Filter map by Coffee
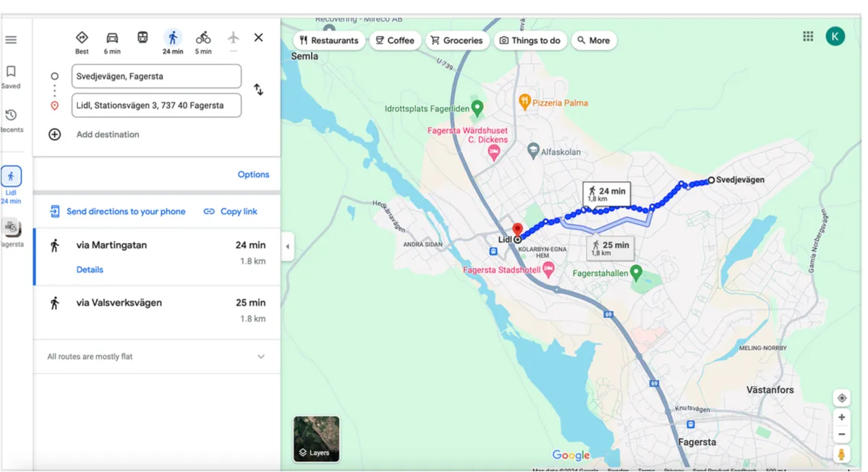The width and height of the screenshot is (868, 472). pyautogui.click(x=395, y=40)
